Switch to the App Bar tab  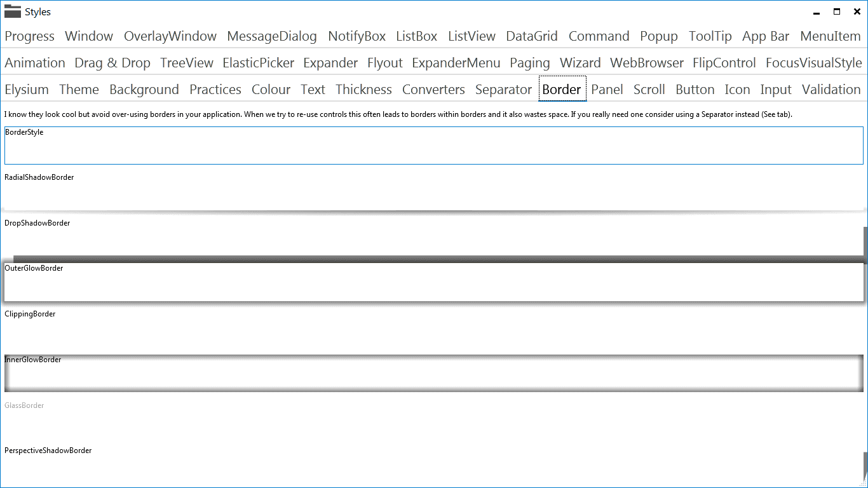click(x=765, y=36)
